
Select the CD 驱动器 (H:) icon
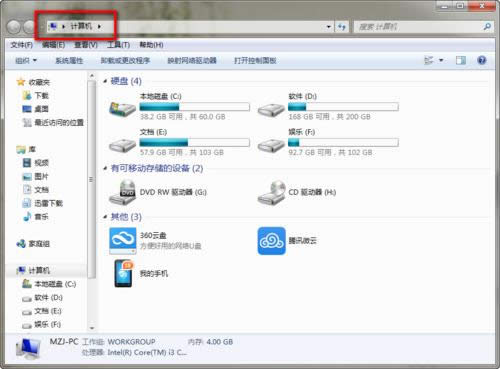[271, 192]
